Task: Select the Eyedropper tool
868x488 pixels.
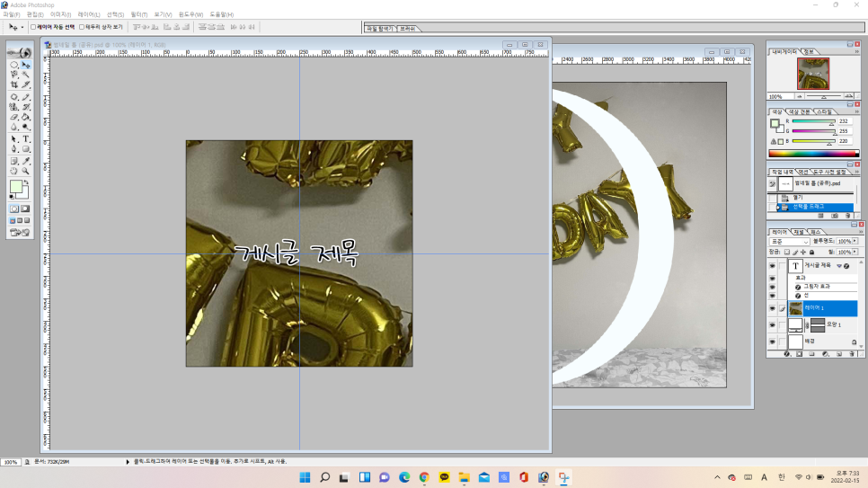Action: tap(25, 161)
